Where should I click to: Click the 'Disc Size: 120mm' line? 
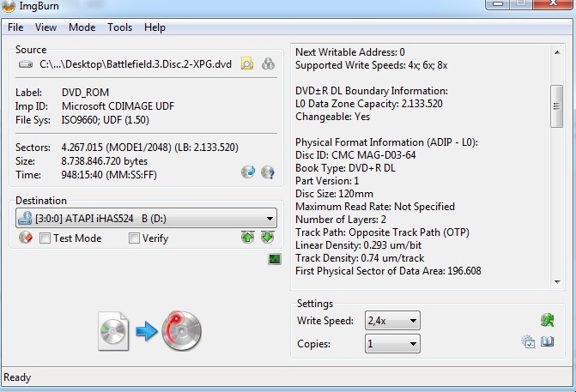tap(334, 194)
